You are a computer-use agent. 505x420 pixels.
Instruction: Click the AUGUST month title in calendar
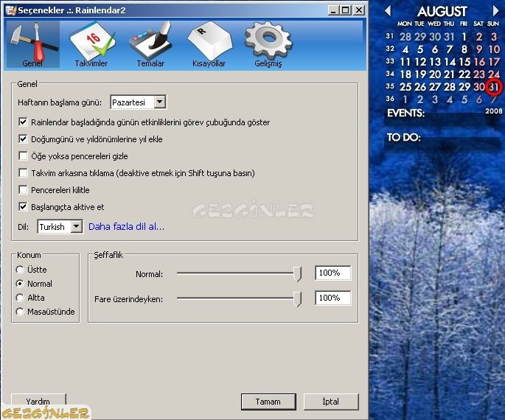[442, 12]
